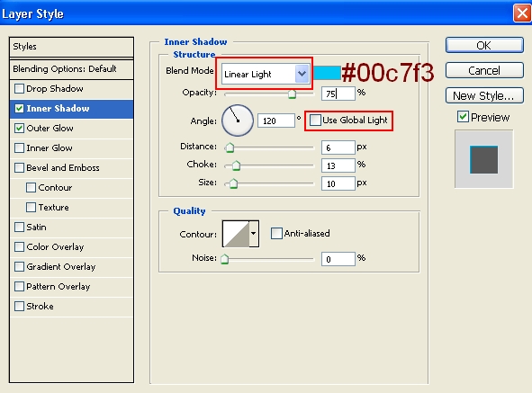Click the angle dial control
The width and height of the screenshot is (532, 393).
coord(238,121)
